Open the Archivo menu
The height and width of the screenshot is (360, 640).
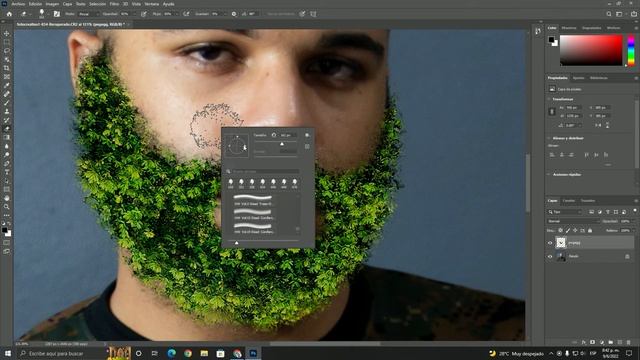click(x=18, y=4)
